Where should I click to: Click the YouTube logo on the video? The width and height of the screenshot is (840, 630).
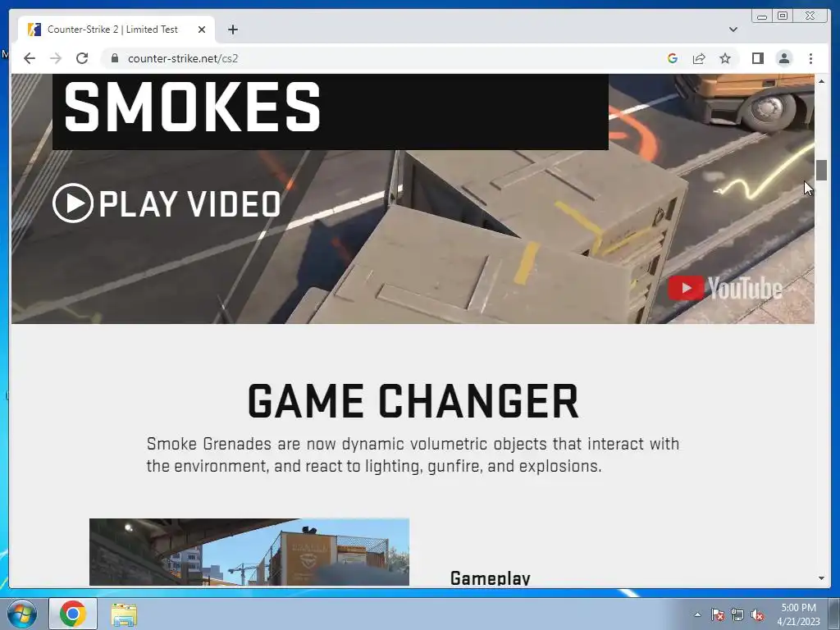pyautogui.click(x=725, y=288)
